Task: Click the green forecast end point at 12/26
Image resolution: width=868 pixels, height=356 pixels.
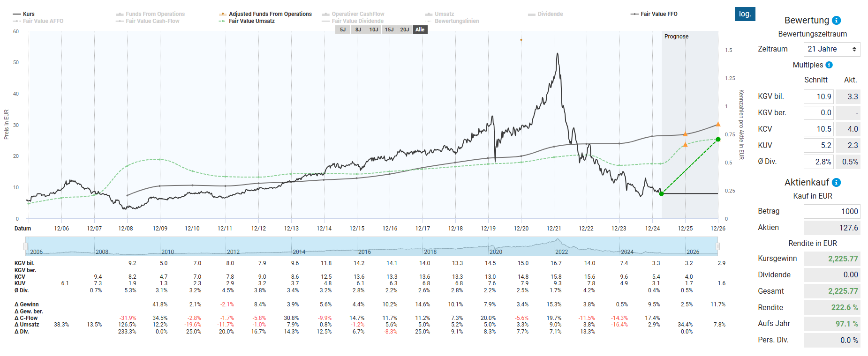Action: click(x=717, y=139)
